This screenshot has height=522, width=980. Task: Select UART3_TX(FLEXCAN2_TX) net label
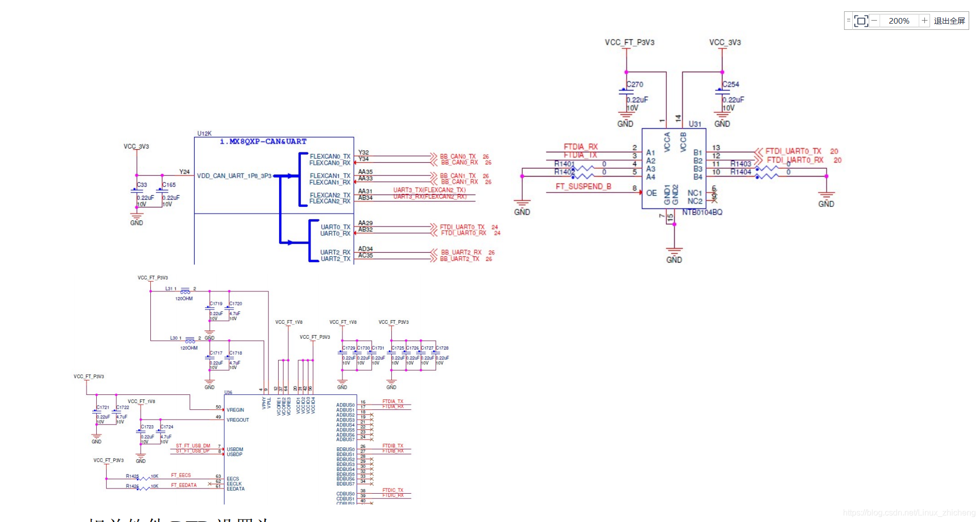pyautogui.click(x=429, y=190)
